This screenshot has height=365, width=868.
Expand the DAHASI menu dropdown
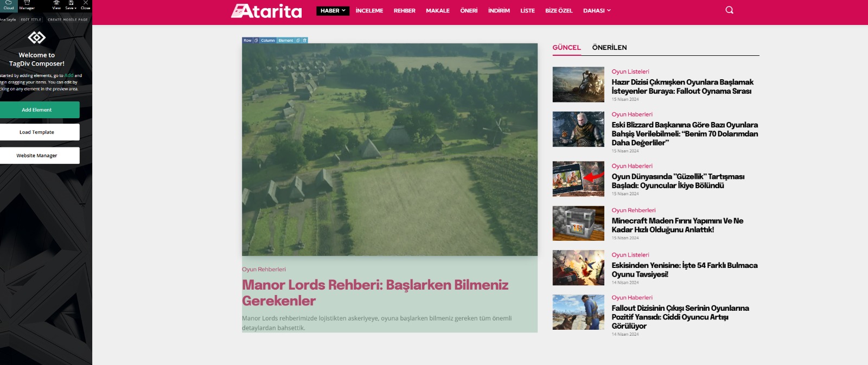(x=597, y=10)
